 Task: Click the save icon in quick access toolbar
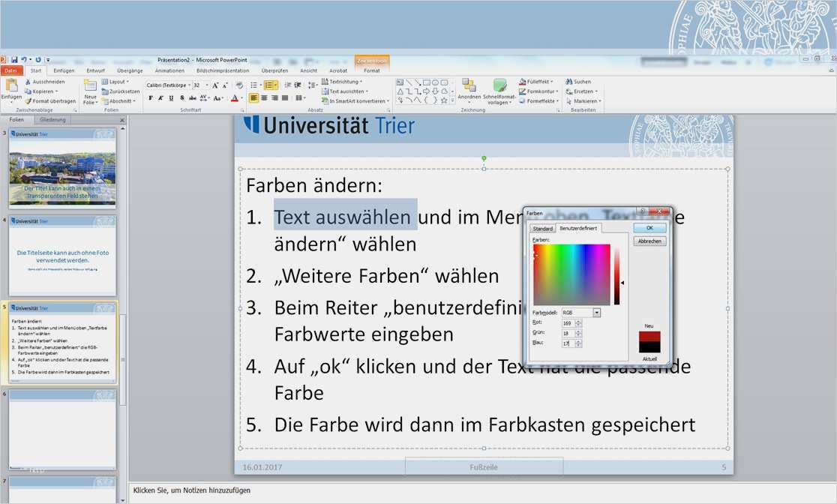point(14,59)
